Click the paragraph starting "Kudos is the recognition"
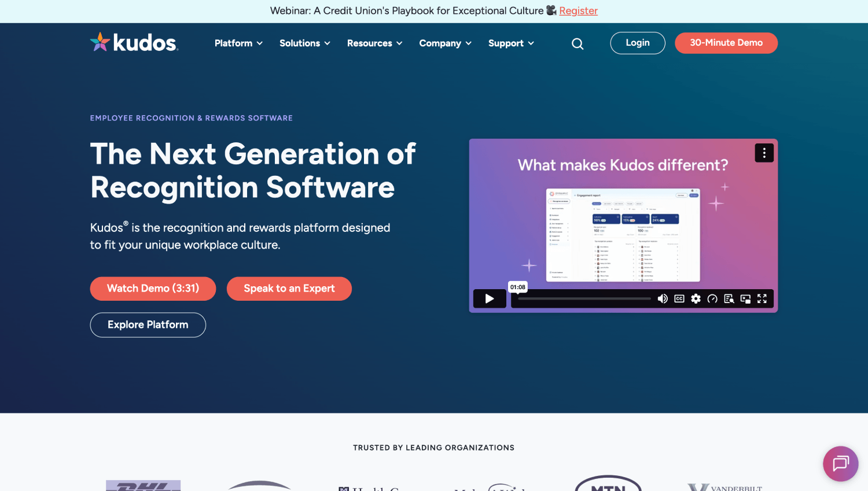Viewport: 868px width, 491px height. pyautogui.click(x=240, y=236)
